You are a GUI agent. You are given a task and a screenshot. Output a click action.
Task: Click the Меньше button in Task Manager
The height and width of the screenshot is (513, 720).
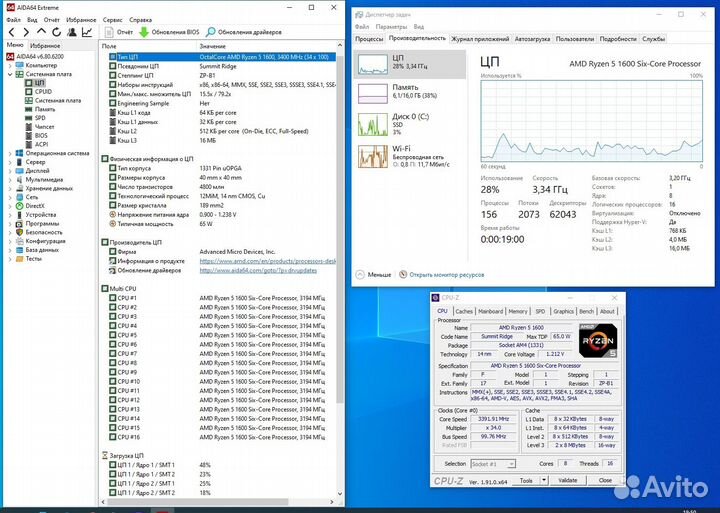pos(374,275)
